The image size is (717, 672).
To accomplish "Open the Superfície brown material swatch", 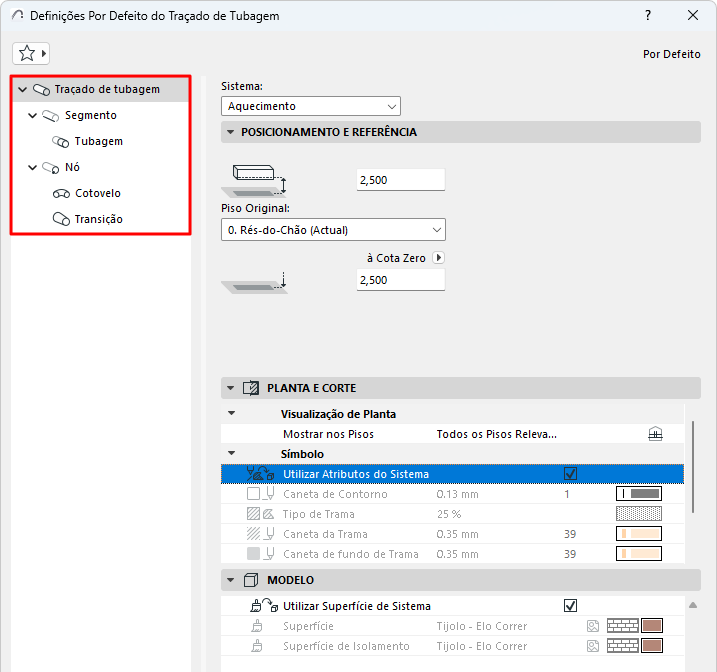I will coord(652,626).
